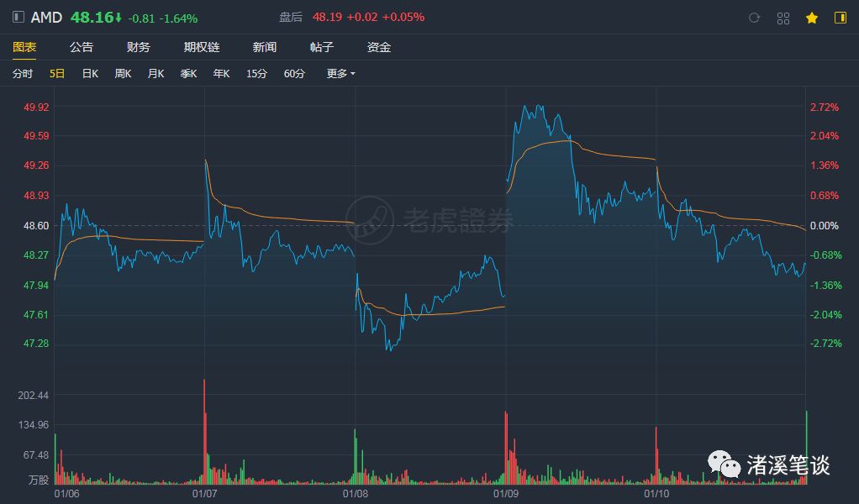The image size is (859, 504).
Task: Select the 周K chart period
Action: click(x=123, y=74)
